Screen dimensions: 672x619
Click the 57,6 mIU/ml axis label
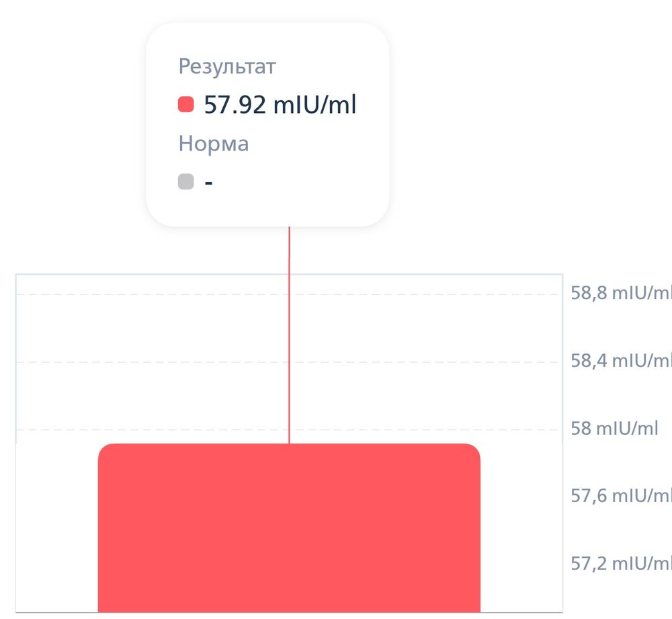[x=620, y=496]
